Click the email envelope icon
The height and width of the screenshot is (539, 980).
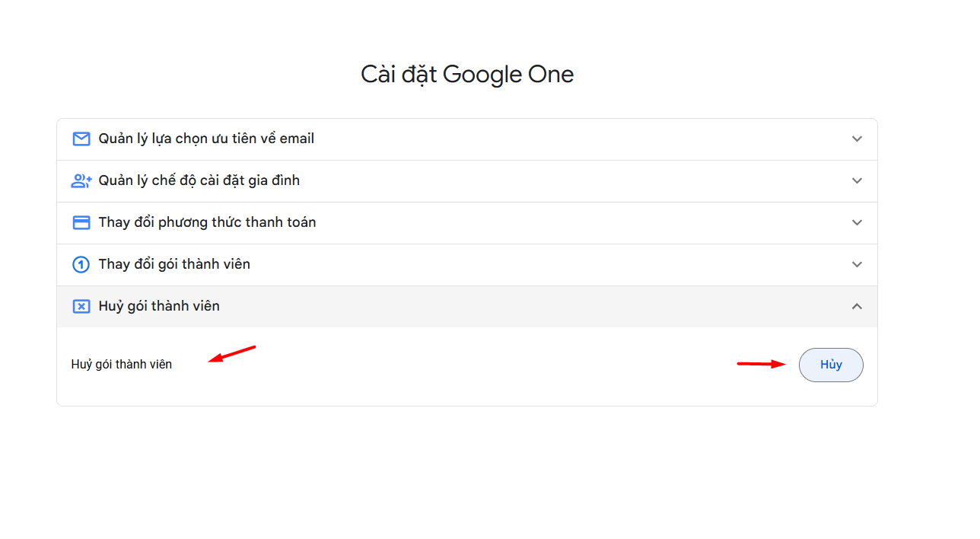point(81,139)
